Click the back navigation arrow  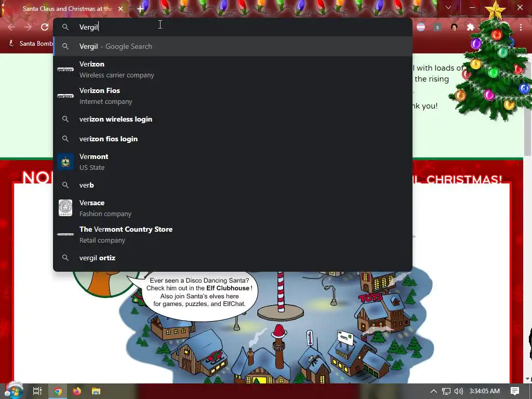(11, 27)
